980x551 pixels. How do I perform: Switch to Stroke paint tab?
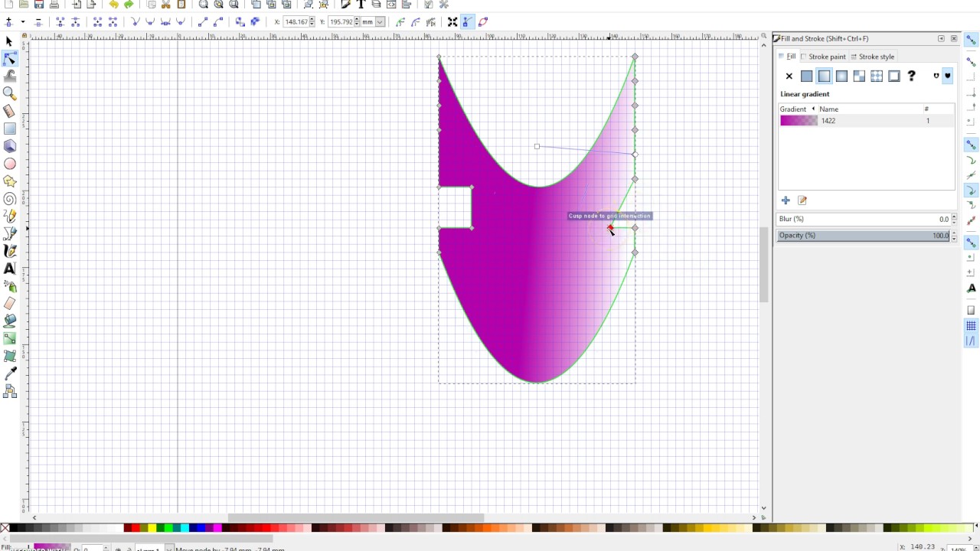pyautogui.click(x=823, y=57)
